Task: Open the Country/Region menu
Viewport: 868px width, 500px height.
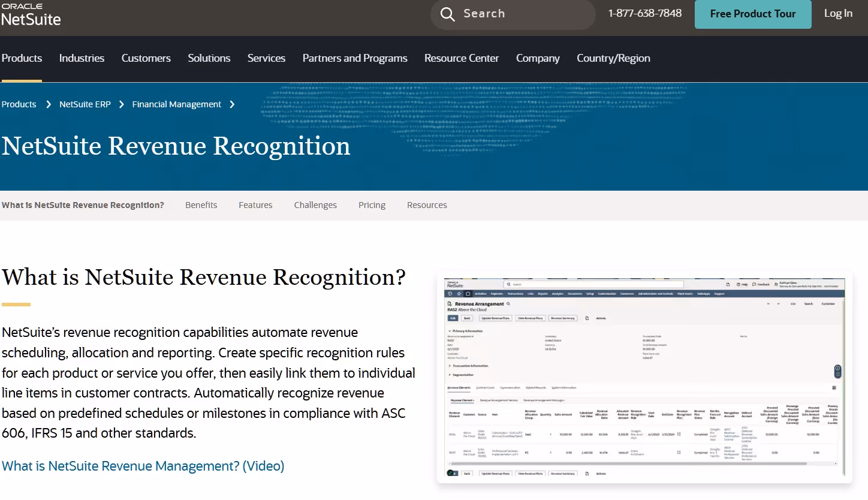Action: [x=613, y=58]
